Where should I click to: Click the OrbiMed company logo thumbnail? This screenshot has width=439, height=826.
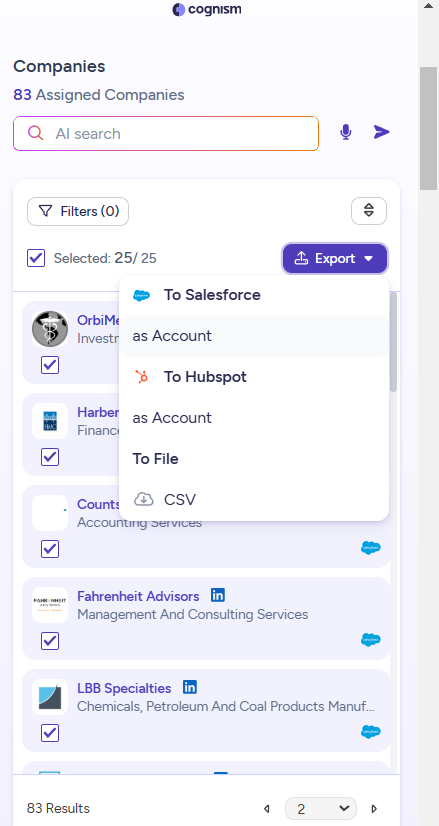pos(50,329)
